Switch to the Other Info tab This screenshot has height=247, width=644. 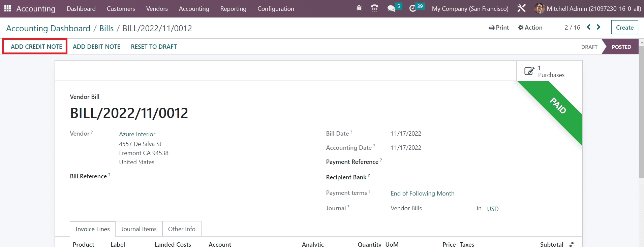(x=182, y=229)
